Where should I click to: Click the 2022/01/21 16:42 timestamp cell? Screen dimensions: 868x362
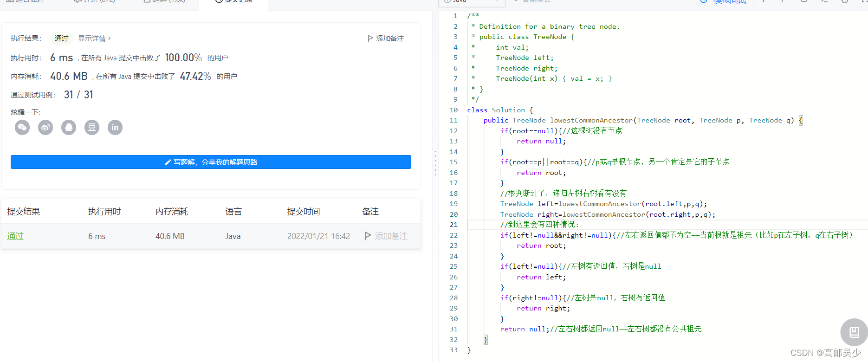click(318, 236)
